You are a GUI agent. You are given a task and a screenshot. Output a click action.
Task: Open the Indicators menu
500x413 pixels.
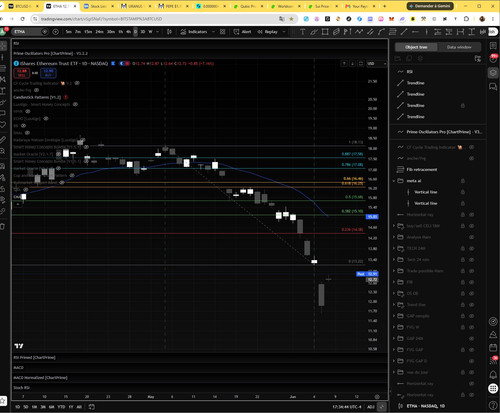click(x=194, y=32)
